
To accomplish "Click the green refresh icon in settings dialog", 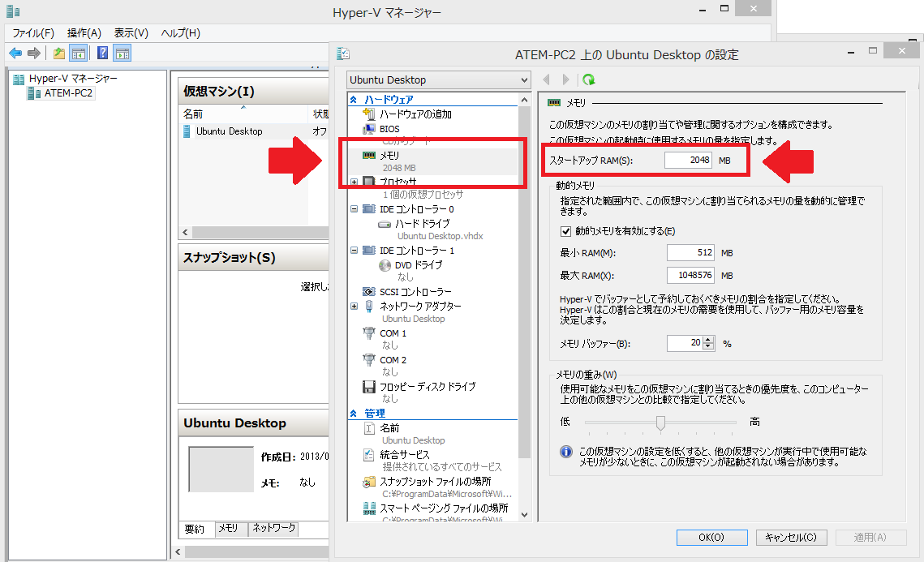I will pos(589,79).
